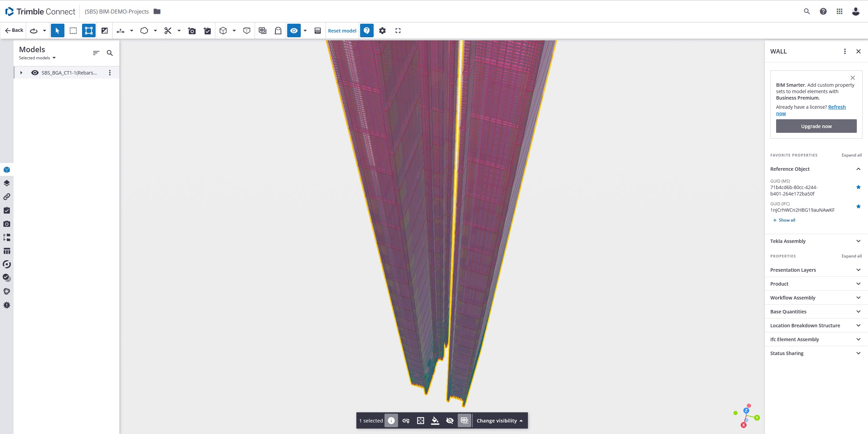868x434 pixels.
Task: Hide the selected object using eye-slash icon
Action: [x=450, y=420]
